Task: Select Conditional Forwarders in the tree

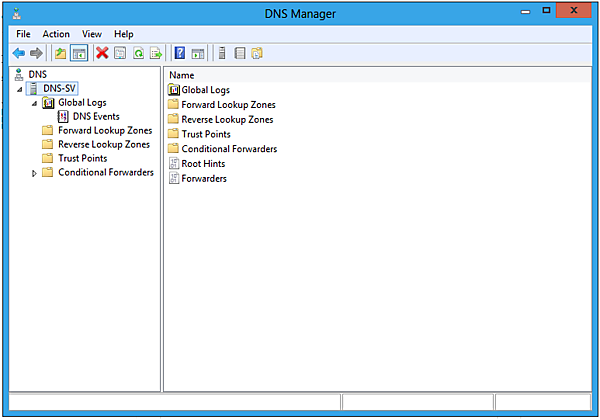Action: pyautogui.click(x=106, y=172)
